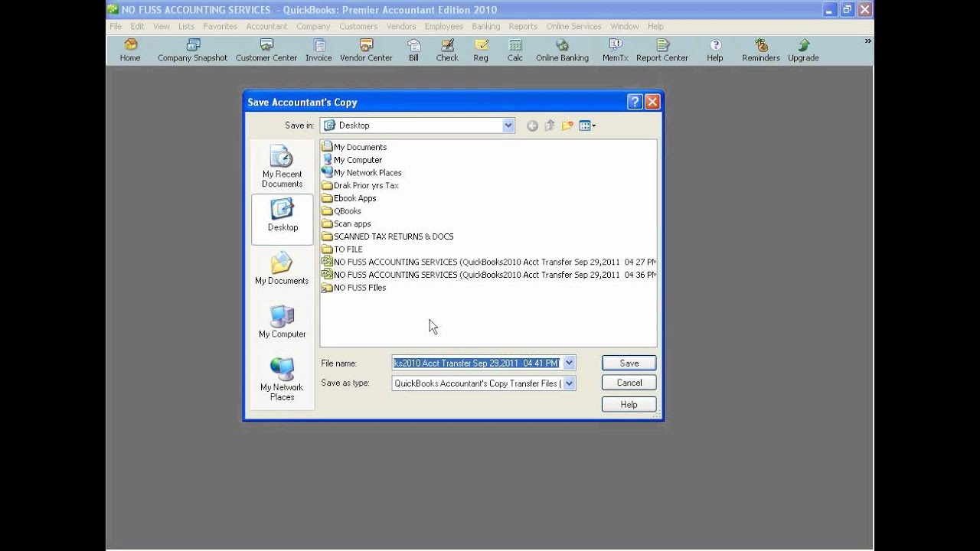Open the Reg register icon
Screen dimensions: 980x551
pos(481,51)
